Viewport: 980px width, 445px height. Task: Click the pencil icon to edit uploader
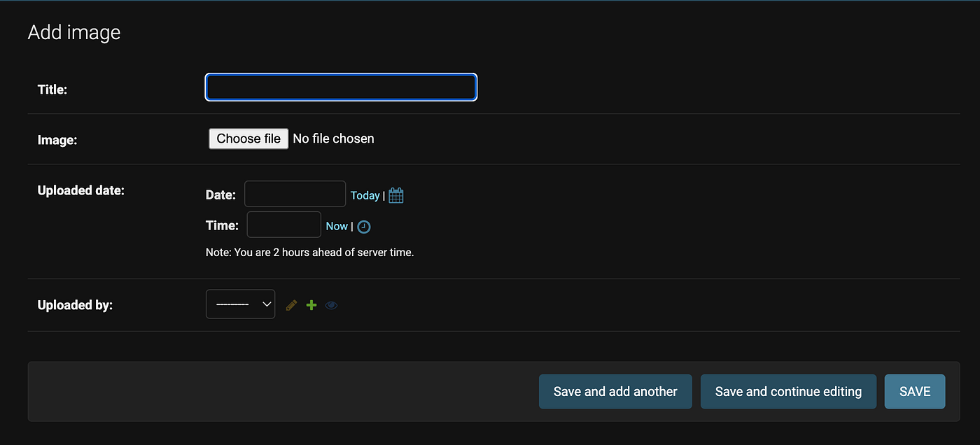(290, 304)
